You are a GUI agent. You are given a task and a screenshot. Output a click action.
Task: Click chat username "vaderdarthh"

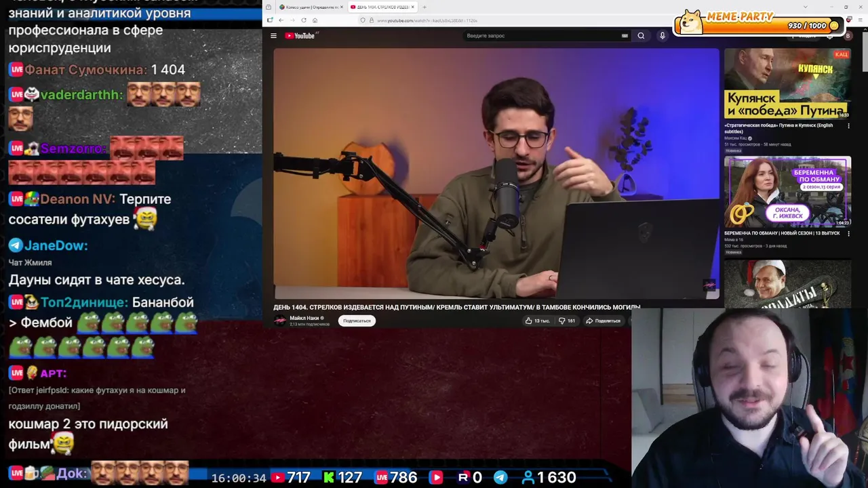[x=81, y=95]
